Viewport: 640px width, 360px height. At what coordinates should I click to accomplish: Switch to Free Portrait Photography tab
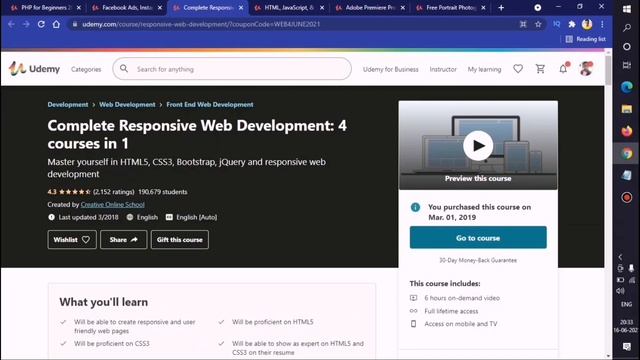pos(450,8)
